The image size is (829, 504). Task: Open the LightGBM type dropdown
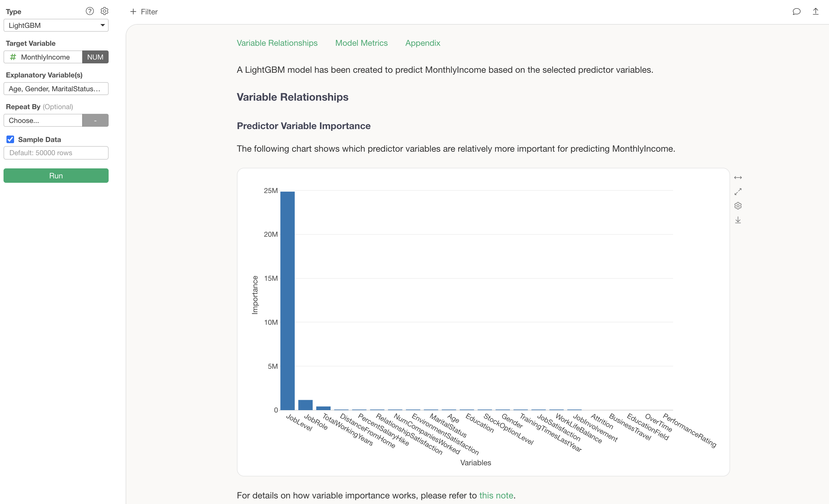(x=56, y=26)
